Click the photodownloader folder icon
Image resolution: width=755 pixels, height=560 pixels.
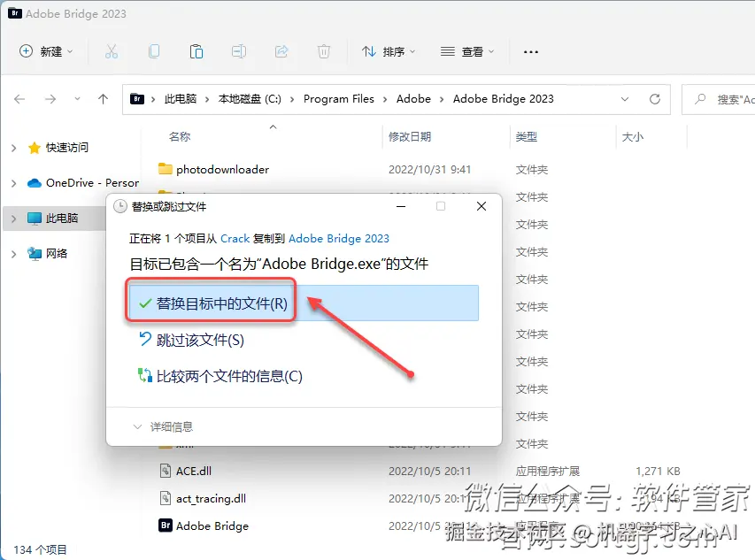point(166,169)
